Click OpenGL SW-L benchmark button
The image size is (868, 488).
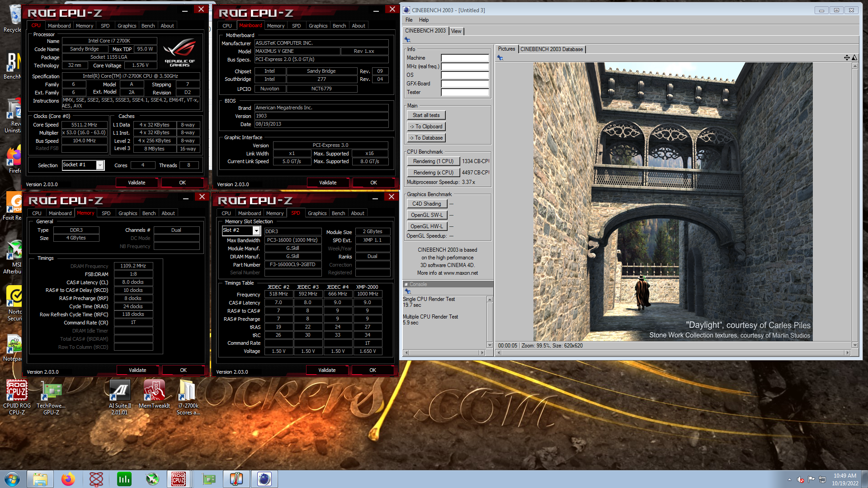click(x=427, y=215)
